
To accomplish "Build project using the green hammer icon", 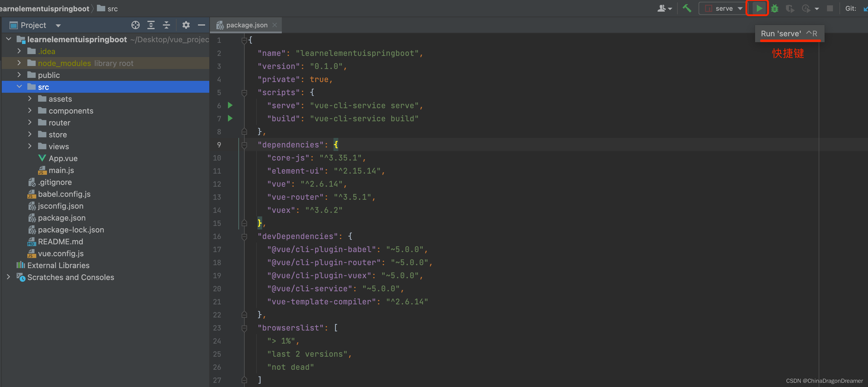I will 687,8.
